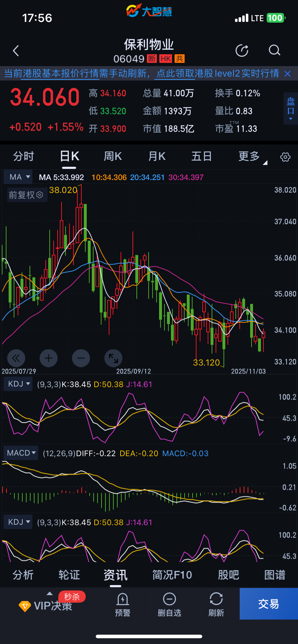Open chart settings gear icon
298x644 pixels.
point(285,157)
